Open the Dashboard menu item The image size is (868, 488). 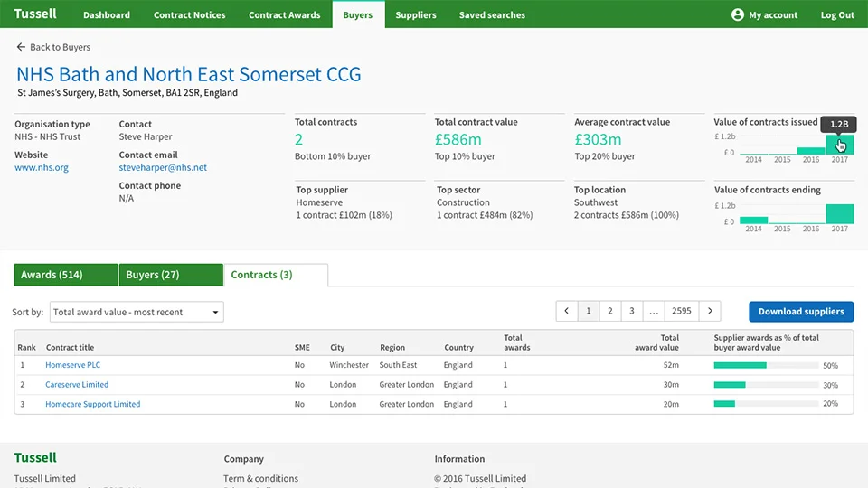pos(107,15)
